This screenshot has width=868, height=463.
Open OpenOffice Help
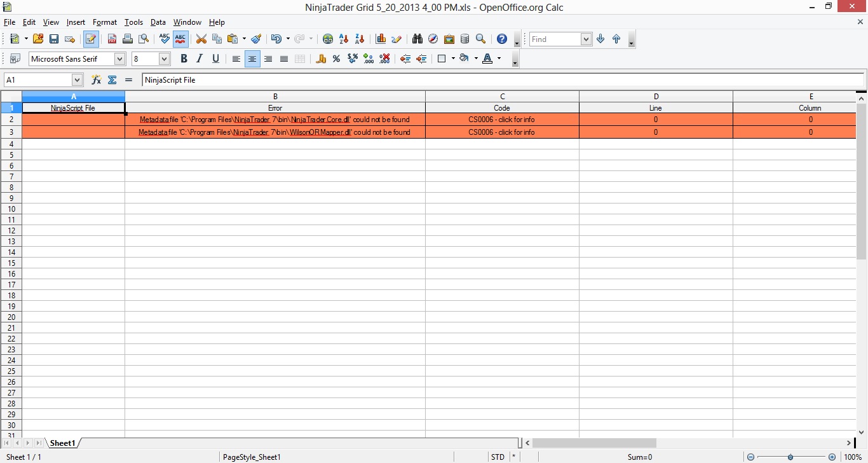click(502, 39)
